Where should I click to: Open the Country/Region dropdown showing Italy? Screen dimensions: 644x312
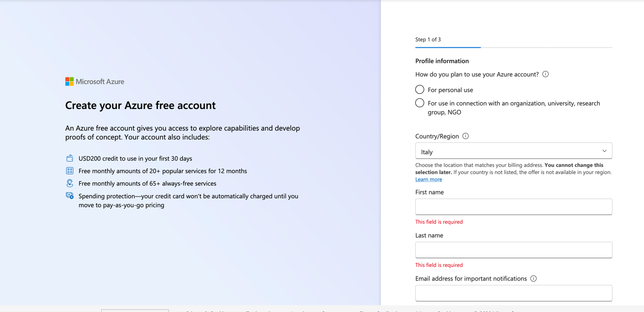(513, 151)
